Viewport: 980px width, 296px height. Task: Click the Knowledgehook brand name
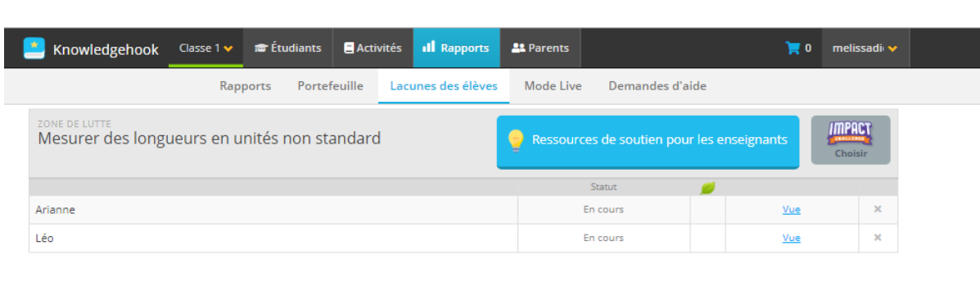coord(106,49)
